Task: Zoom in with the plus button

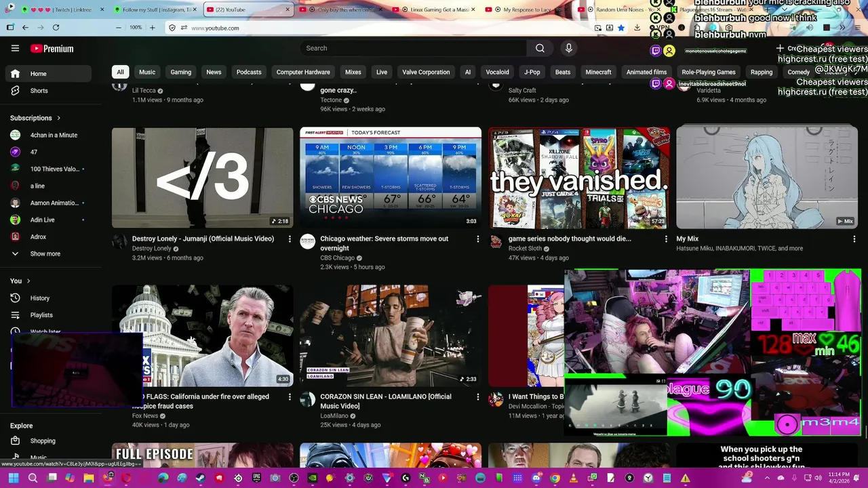Action: click(152, 28)
